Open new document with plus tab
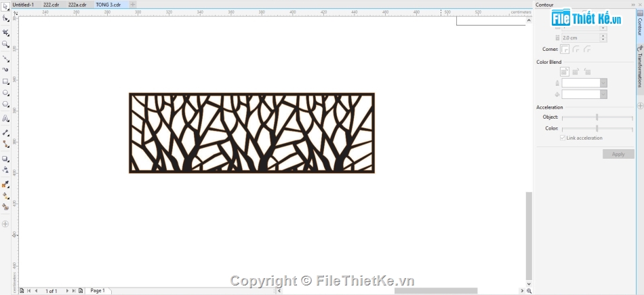The width and height of the screenshot is (644, 295). click(x=133, y=5)
